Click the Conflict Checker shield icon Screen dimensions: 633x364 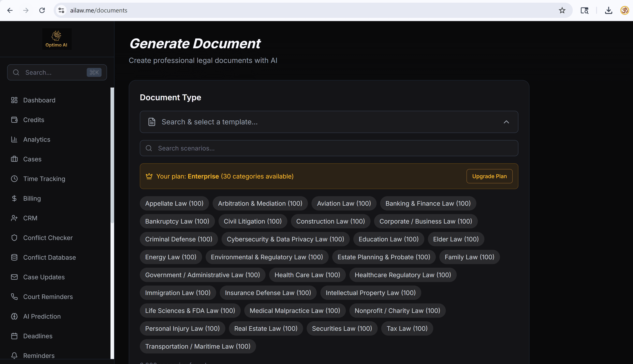click(14, 238)
